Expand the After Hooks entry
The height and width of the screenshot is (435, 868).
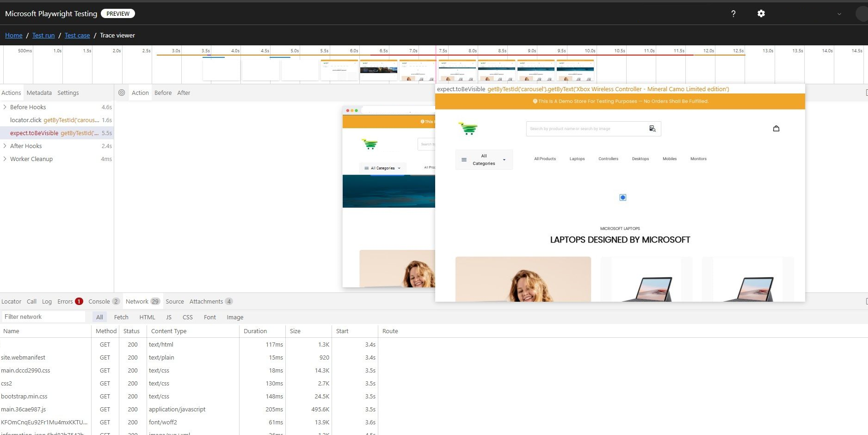tap(5, 146)
